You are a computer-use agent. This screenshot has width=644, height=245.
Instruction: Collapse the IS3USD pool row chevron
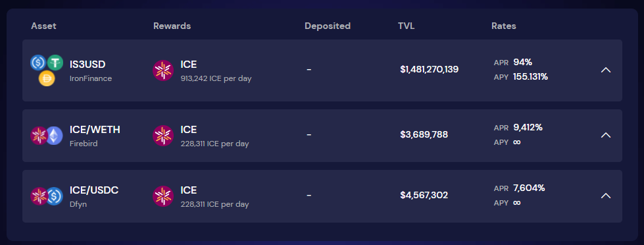click(x=605, y=70)
